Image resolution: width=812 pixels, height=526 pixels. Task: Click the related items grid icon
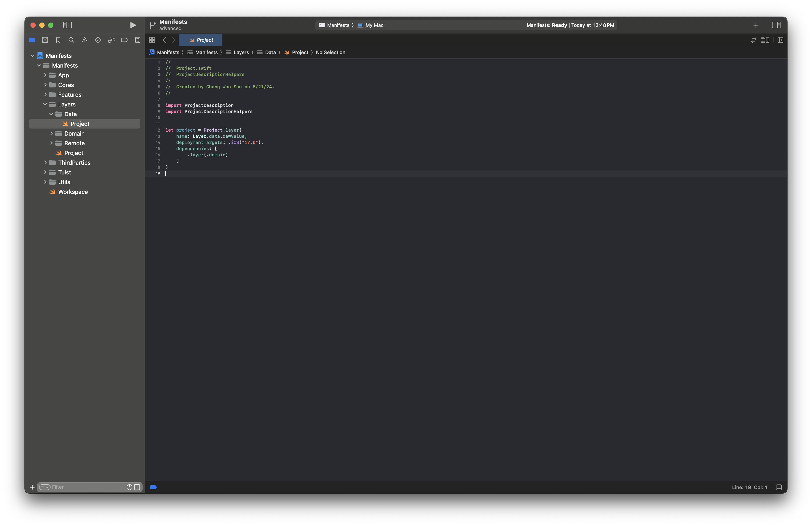[152, 40]
